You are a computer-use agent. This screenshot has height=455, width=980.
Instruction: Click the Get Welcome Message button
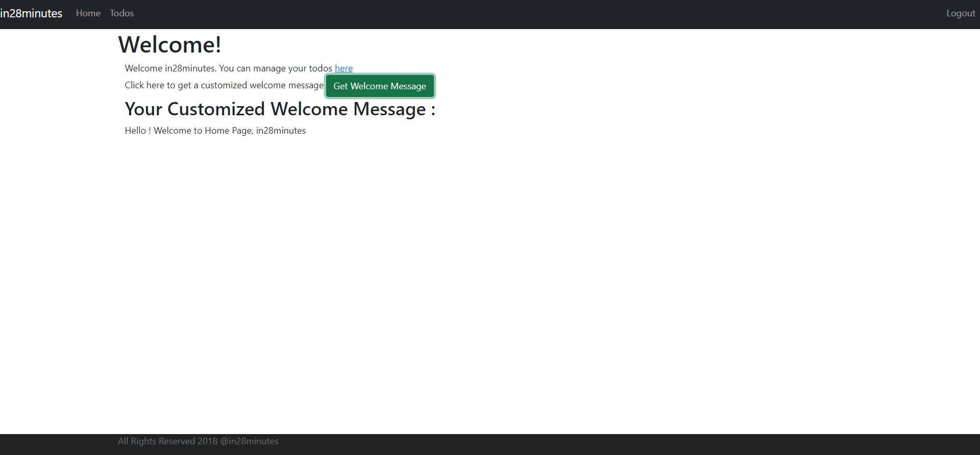pyautogui.click(x=380, y=86)
